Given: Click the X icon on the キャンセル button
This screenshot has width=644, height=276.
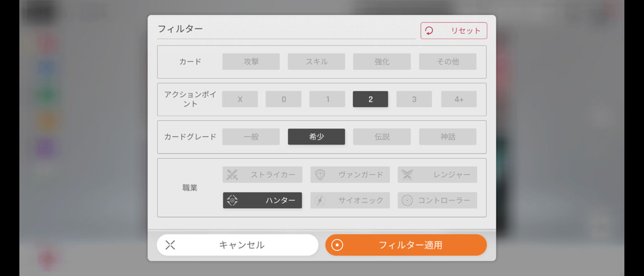Looking at the screenshot, I should pyautogui.click(x=170, y=245).
